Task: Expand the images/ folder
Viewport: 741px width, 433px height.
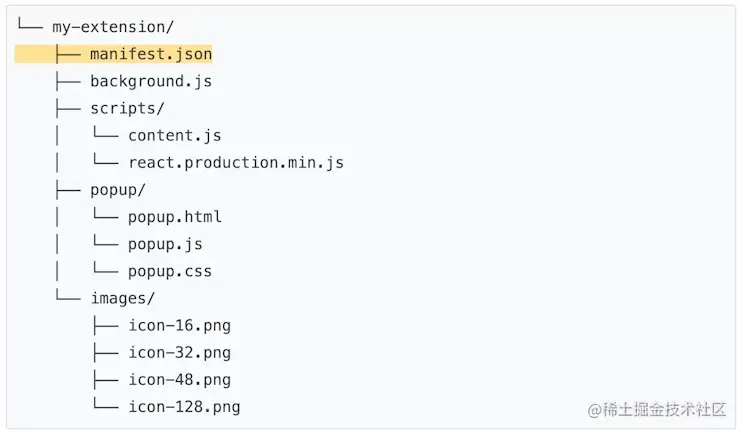Action: coord(122,298)
